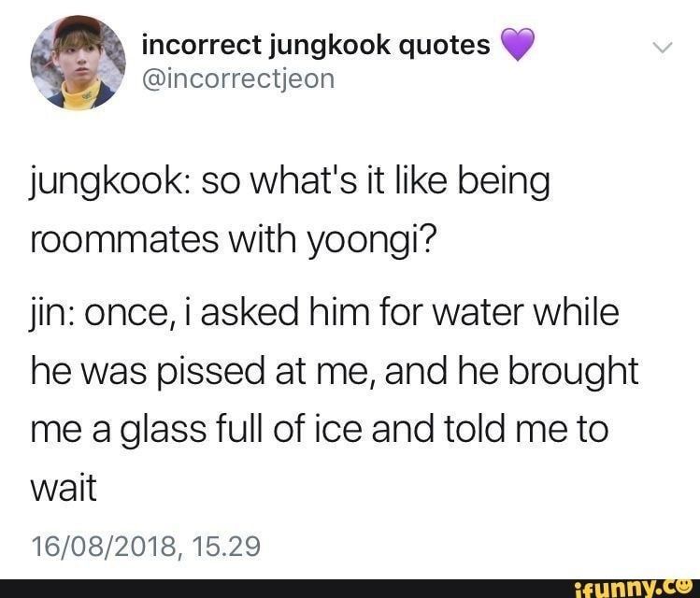
Task: Click the word 'brought' in tweet
Action: (x=573, y=372)
